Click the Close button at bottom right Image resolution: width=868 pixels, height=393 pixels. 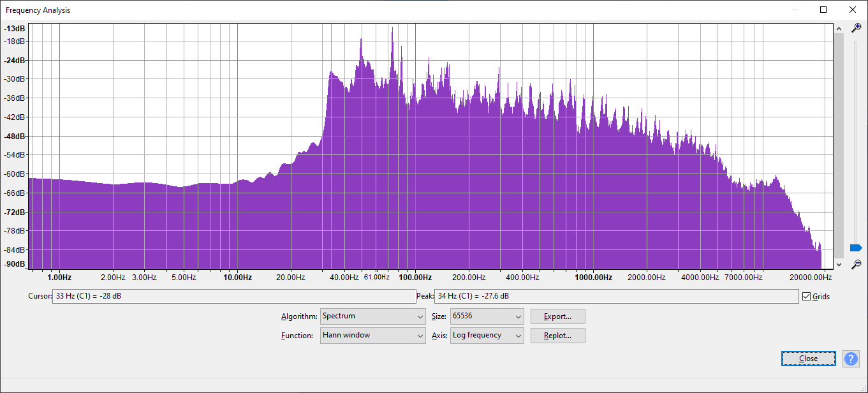coord(808,359)
